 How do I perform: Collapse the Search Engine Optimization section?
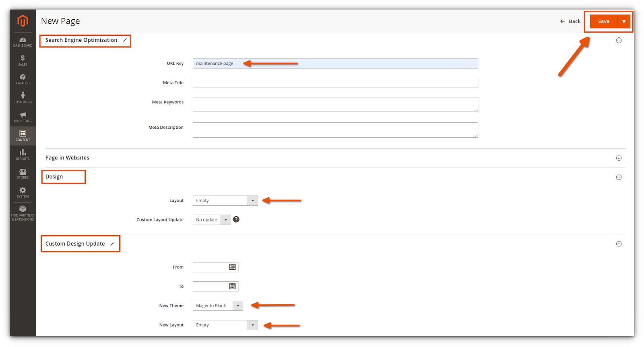619,40
